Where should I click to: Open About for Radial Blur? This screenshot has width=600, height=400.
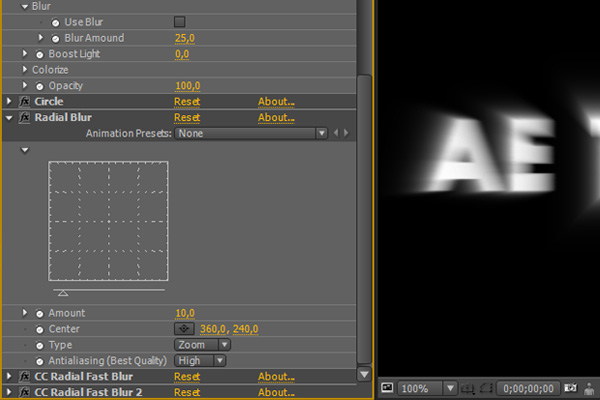click(276, 118)
